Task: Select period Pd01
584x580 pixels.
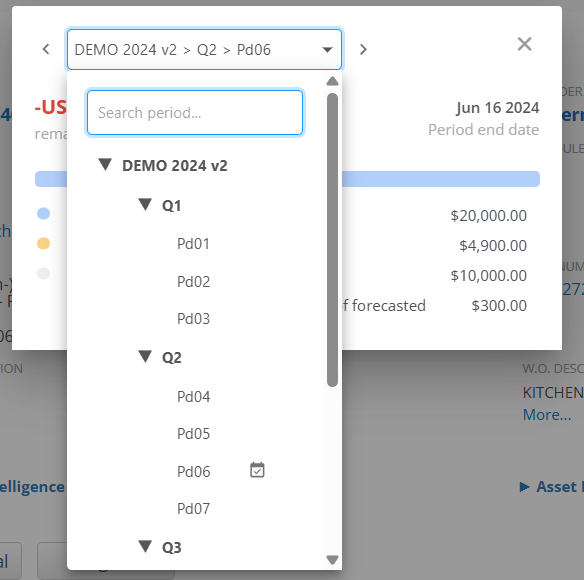Action: (193, 244)
